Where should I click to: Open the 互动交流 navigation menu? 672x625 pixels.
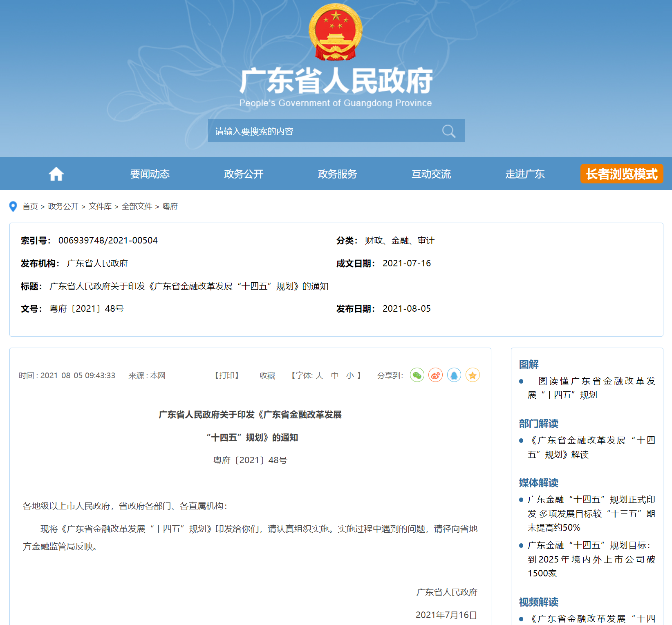coord(431,174)
